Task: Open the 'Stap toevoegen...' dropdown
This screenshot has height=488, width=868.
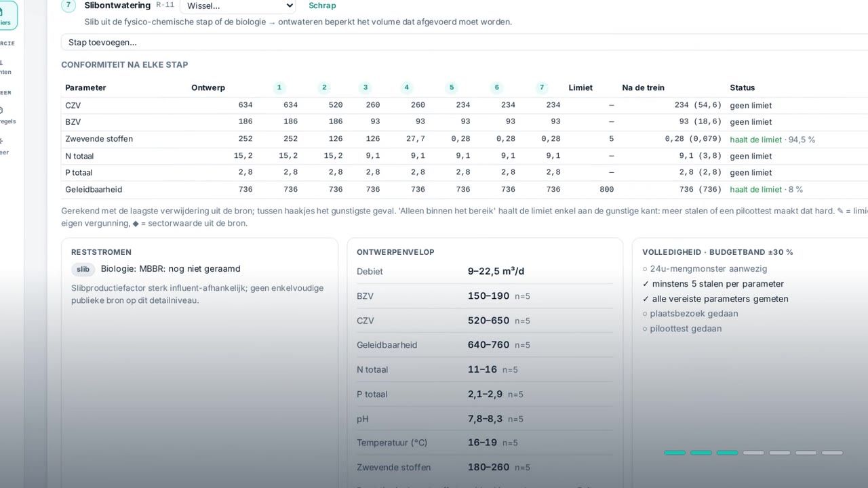Action: coord(465,42)
